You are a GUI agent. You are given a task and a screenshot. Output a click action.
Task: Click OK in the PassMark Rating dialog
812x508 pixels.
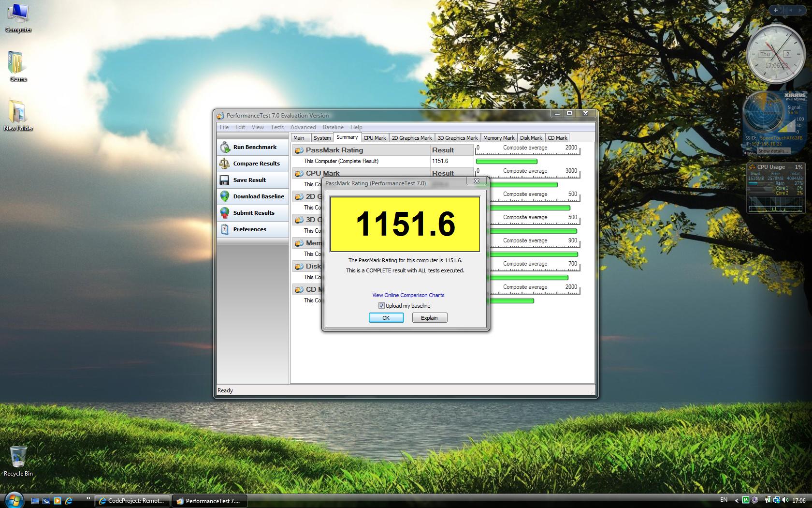[386, 318]
